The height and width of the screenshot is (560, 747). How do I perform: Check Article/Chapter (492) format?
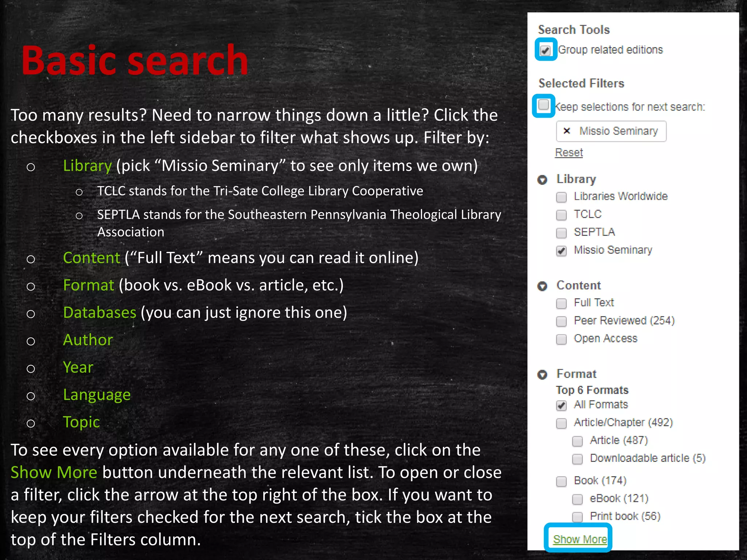tap(561, 423)
